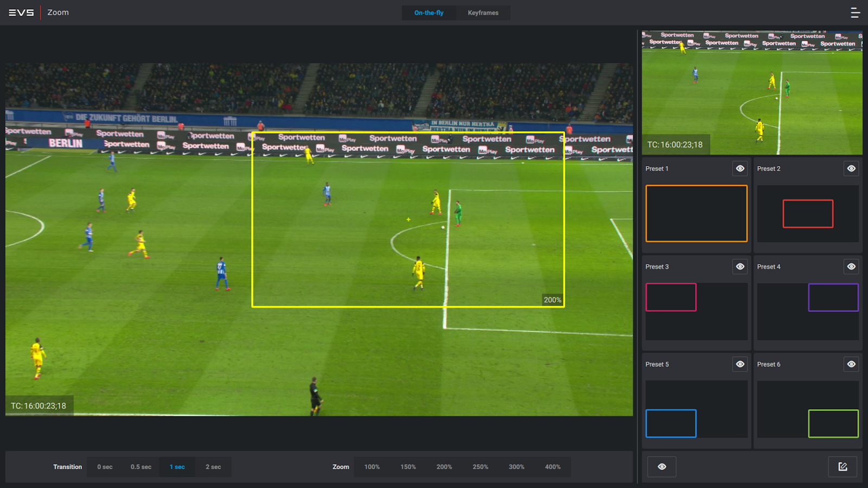868x488 pixels.
Task: Set zoom to 100%
Action: pos(372,467)
